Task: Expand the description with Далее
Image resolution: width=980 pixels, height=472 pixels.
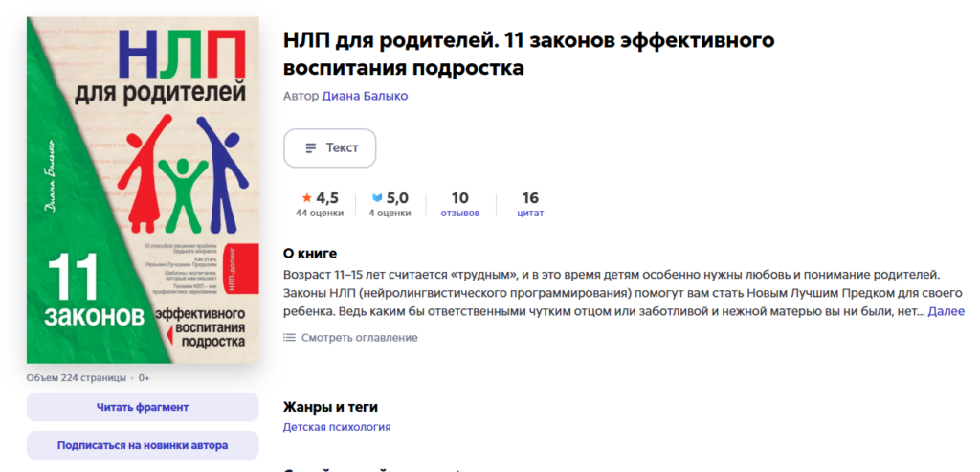Action: pyautogui.click(x=946, y=311)
